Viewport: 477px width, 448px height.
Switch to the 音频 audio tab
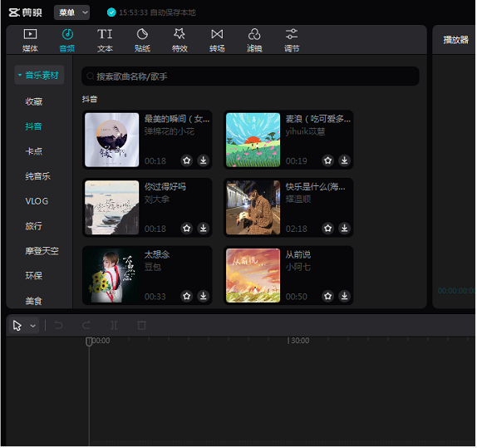67,40
